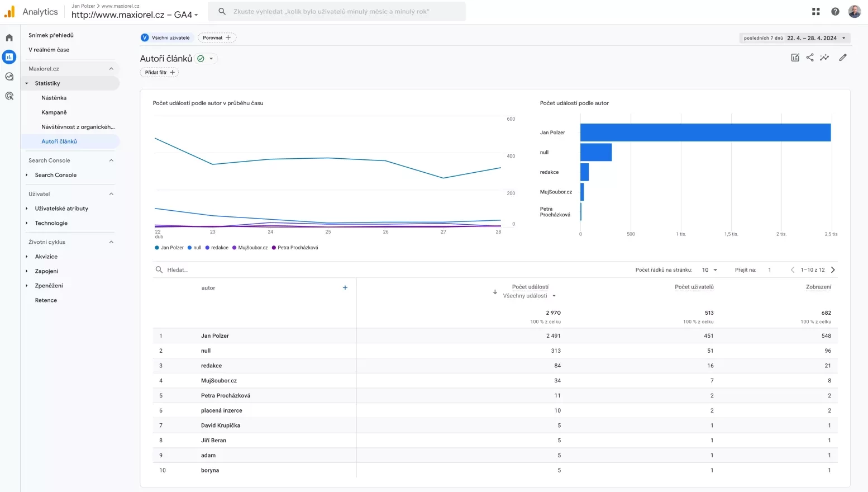Toggle null series in chart legend
868x492 pixels.
(194, 248)
